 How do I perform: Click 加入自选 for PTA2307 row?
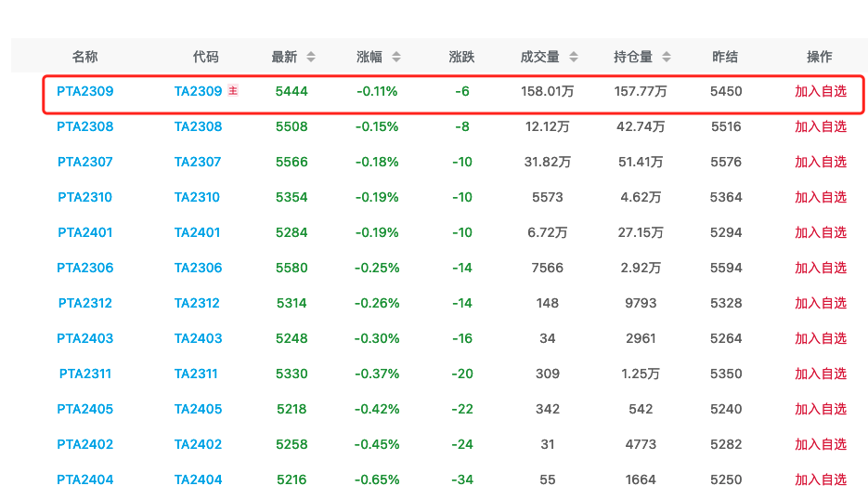(821, 162)
